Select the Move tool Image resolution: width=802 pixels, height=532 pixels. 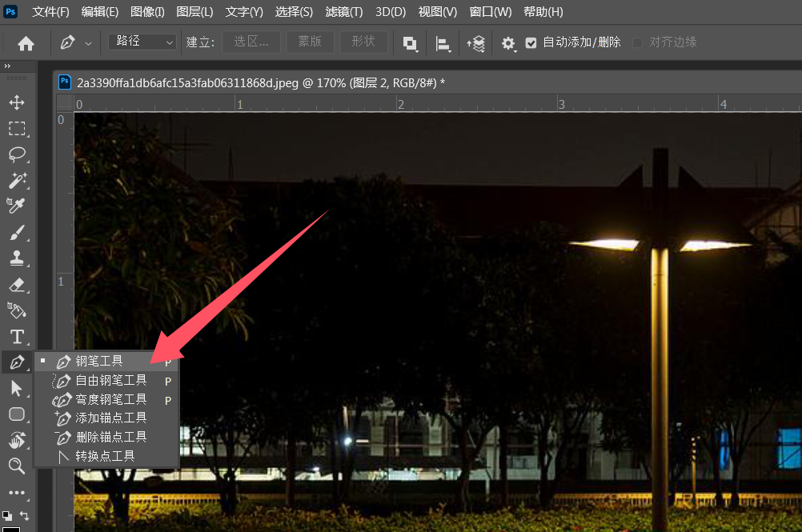(x=17, y=102)
